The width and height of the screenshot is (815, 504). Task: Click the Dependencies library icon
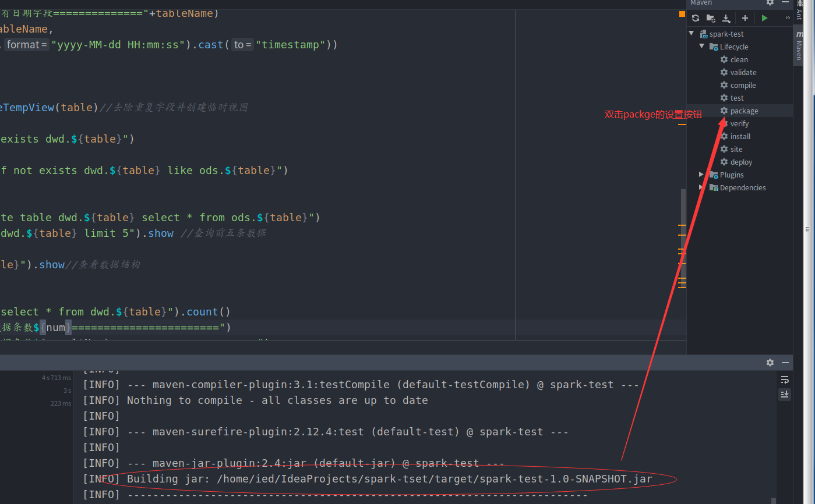714,187
